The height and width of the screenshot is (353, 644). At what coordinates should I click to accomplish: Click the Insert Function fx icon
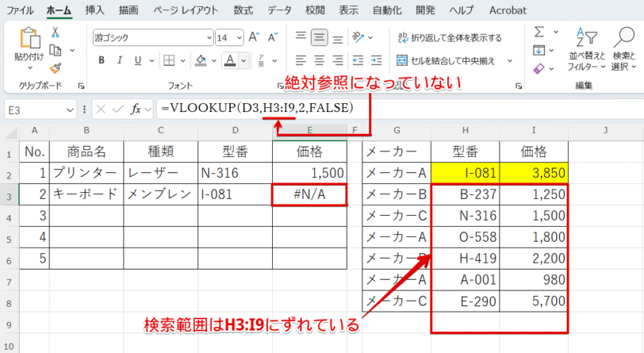click(136, 109)
